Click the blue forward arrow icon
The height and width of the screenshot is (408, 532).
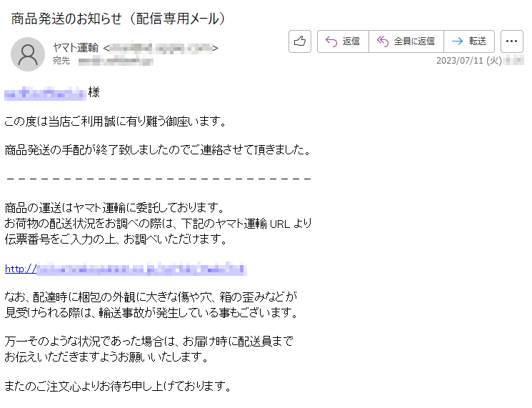click(457, 41)
